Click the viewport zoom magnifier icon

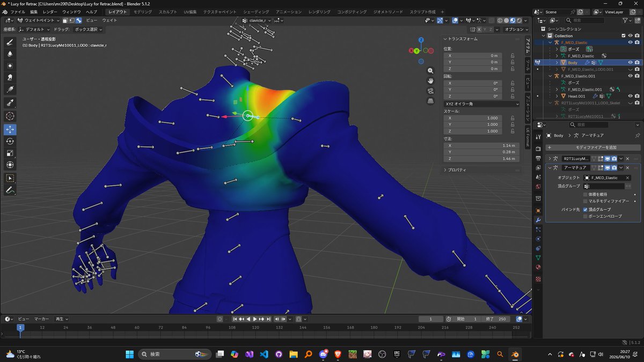(x=430, y=71)
